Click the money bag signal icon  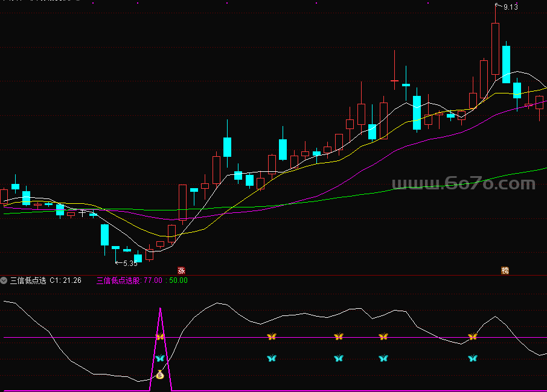point(159,375)
